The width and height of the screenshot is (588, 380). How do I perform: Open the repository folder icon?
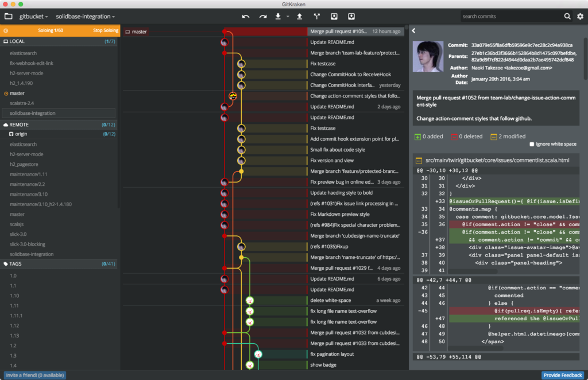pyautogui.click(x=8, y=16)
